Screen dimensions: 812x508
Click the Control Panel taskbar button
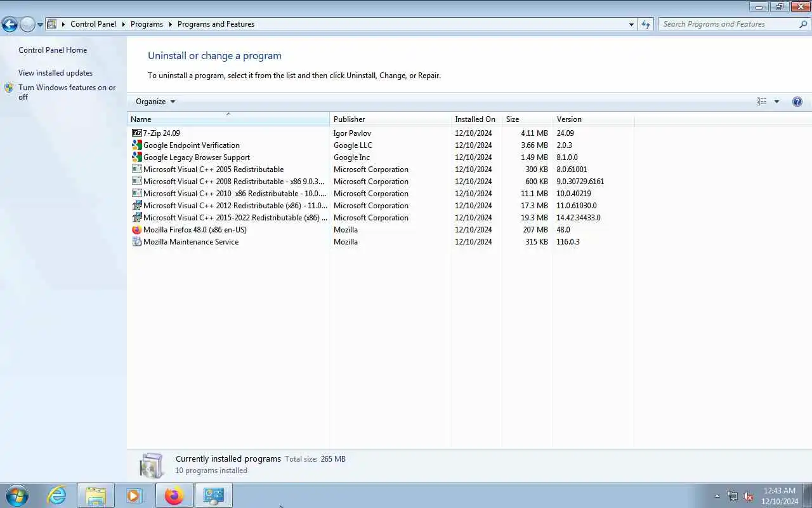213,495
